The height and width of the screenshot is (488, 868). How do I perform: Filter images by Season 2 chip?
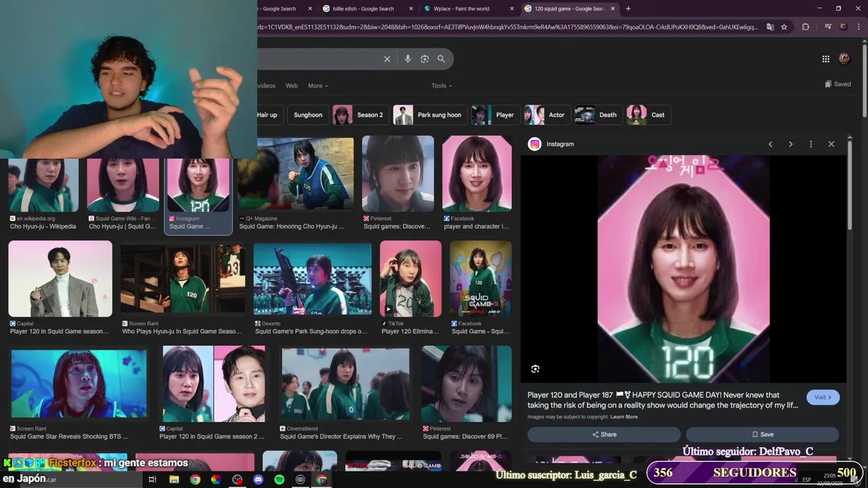pyautogui.click(x=360, y=115)
